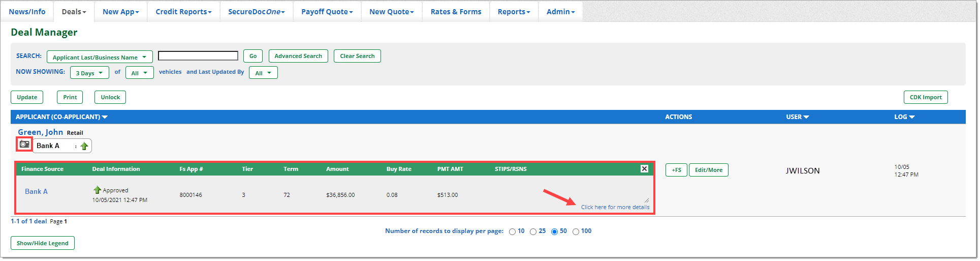Click the Advanced Search button
This screenshot has width=980, height=261.
298,56
